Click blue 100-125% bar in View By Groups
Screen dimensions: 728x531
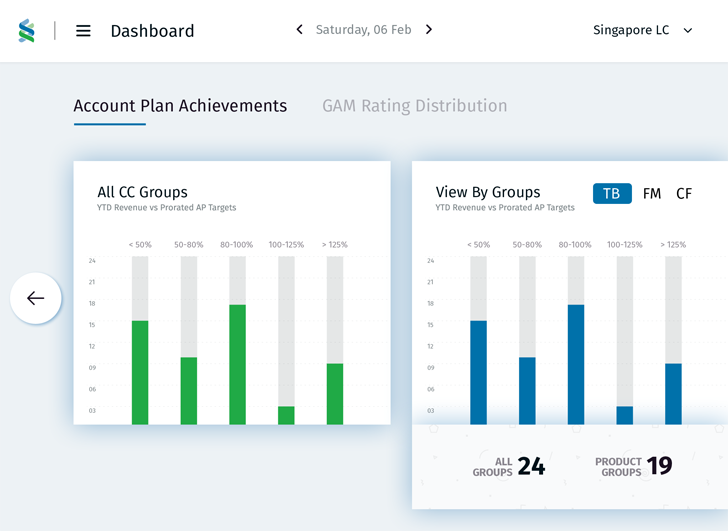624,415
